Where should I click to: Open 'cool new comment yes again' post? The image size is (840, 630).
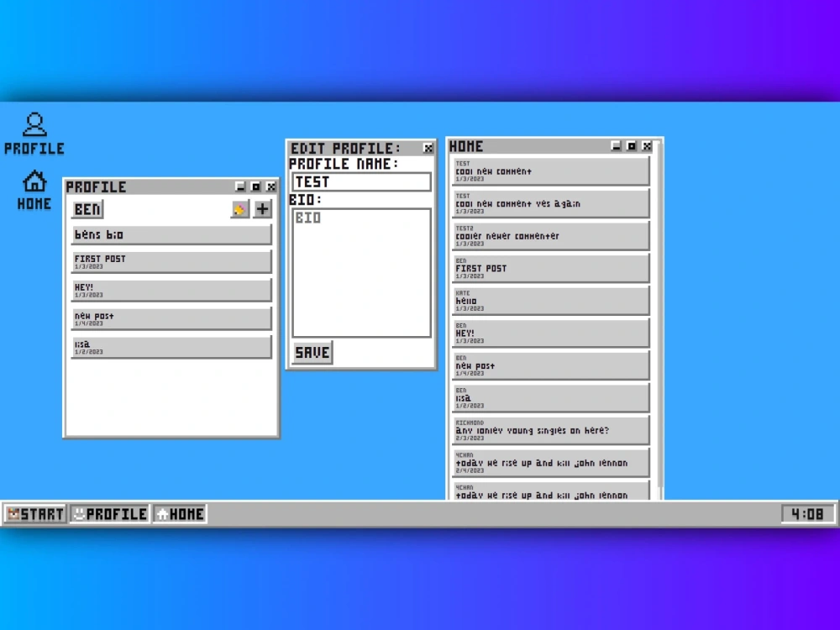(x=551, y=203)
